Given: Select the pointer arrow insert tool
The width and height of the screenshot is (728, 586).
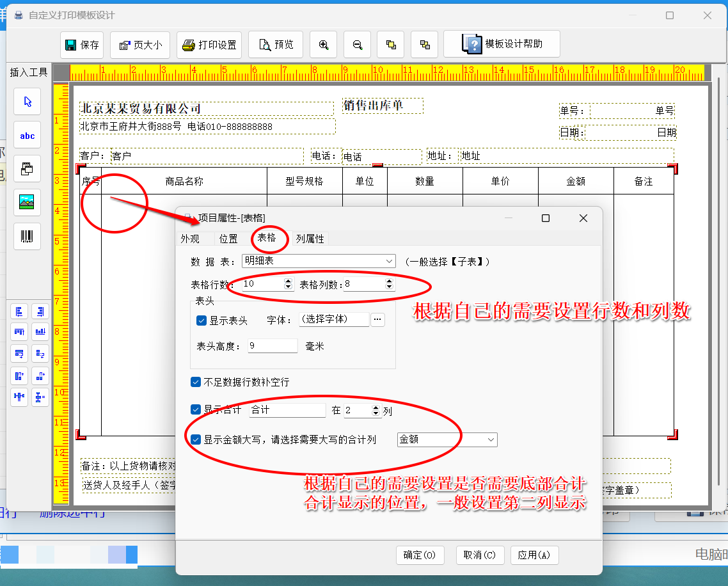Looking at the screenshot, I should point(28,102).
